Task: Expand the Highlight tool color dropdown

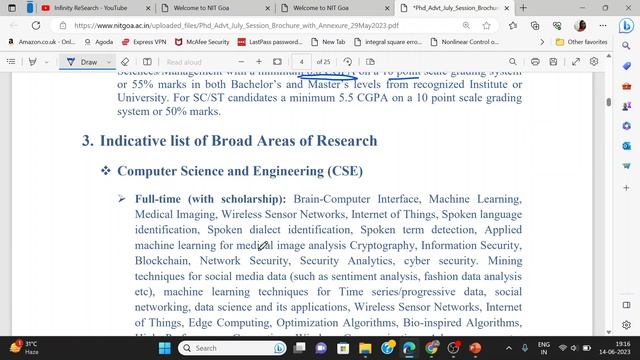Action: pos(47,62)
